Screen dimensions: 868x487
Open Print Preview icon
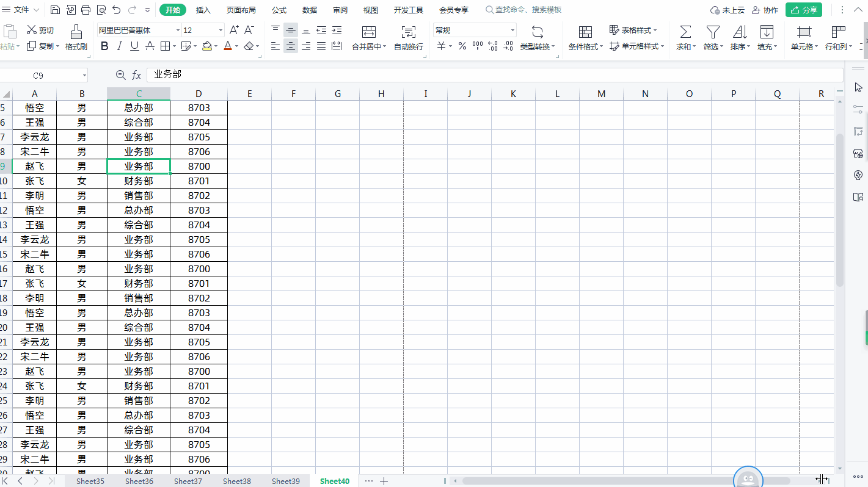coord(101,10)
